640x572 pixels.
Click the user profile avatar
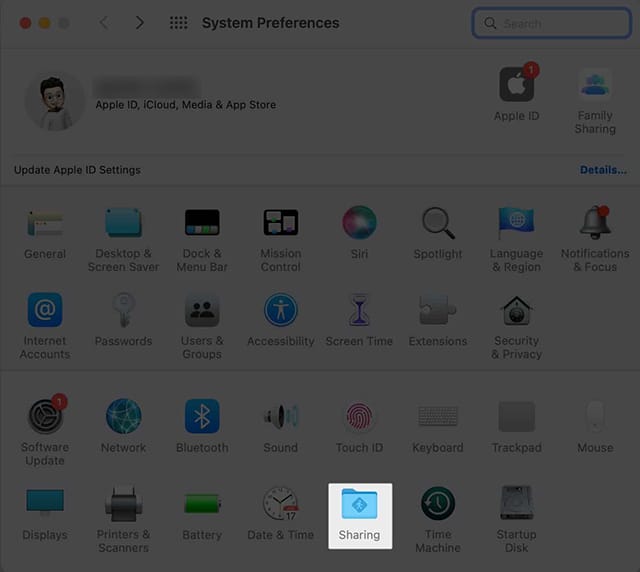pyautogui.click(x=55, y=100)
